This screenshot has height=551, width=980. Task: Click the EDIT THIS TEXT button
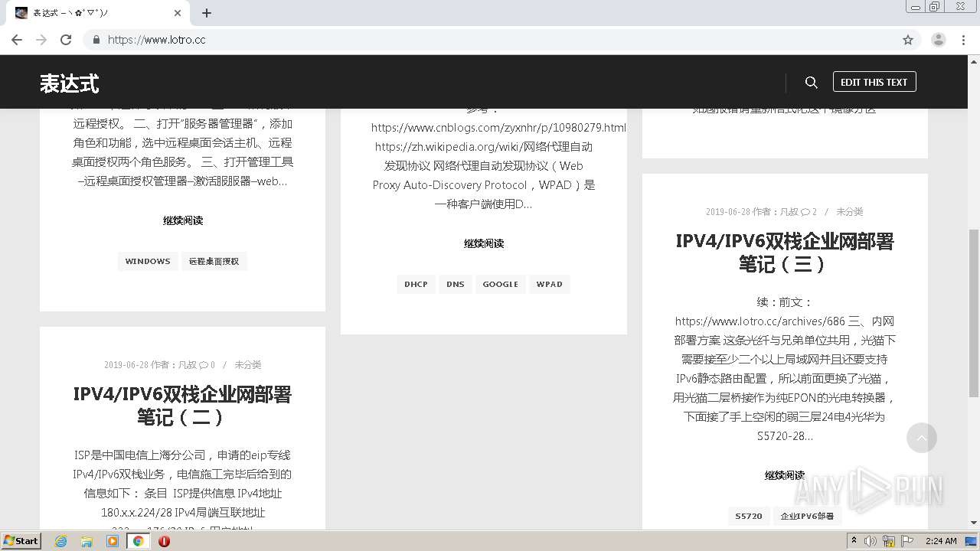(x=874, y=82)
